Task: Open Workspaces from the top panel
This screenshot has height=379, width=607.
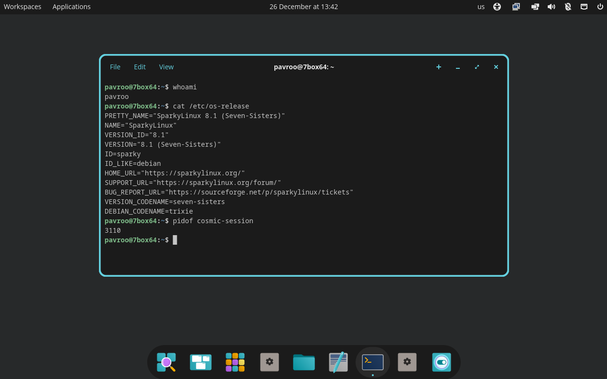Action: tap(22, 7)
